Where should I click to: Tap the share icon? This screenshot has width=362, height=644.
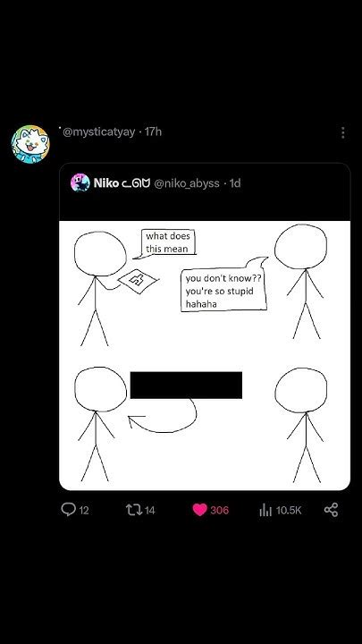pyautogui.click(x=331, y=510)
